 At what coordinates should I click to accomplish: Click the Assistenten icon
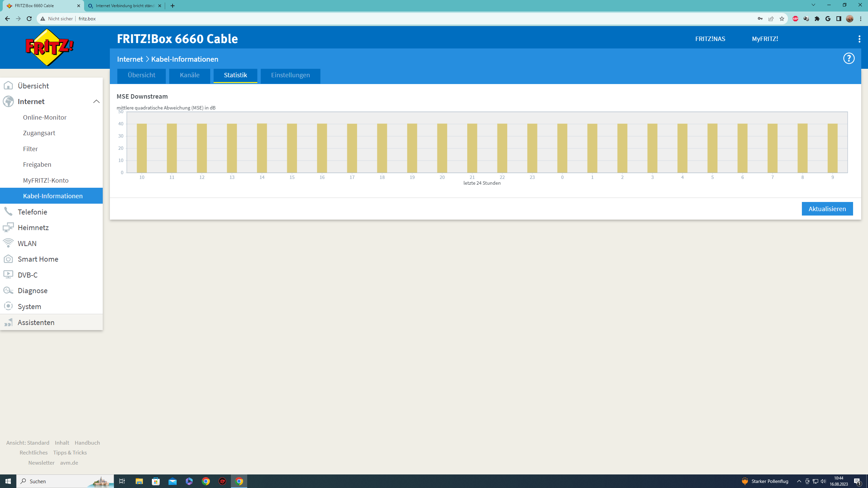point(8,322)
